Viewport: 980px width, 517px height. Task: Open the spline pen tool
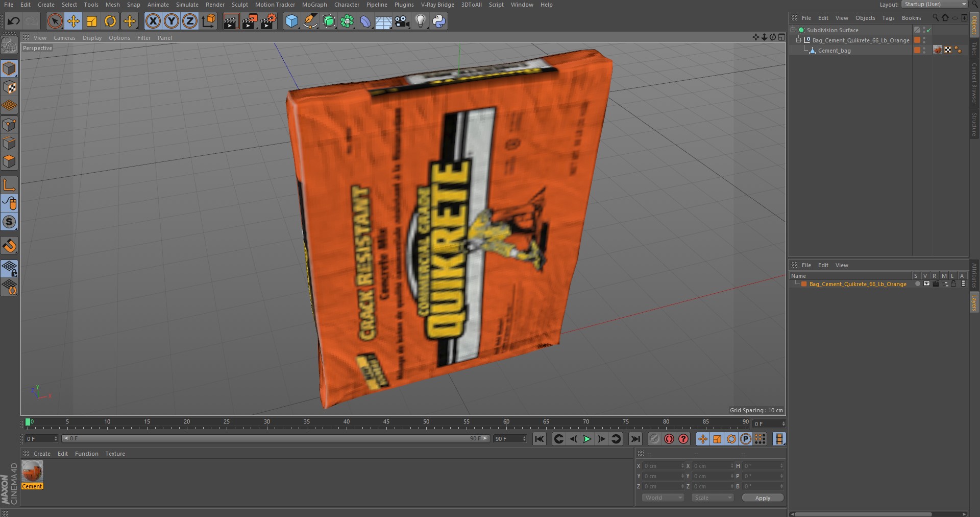[x=310, y=21]
